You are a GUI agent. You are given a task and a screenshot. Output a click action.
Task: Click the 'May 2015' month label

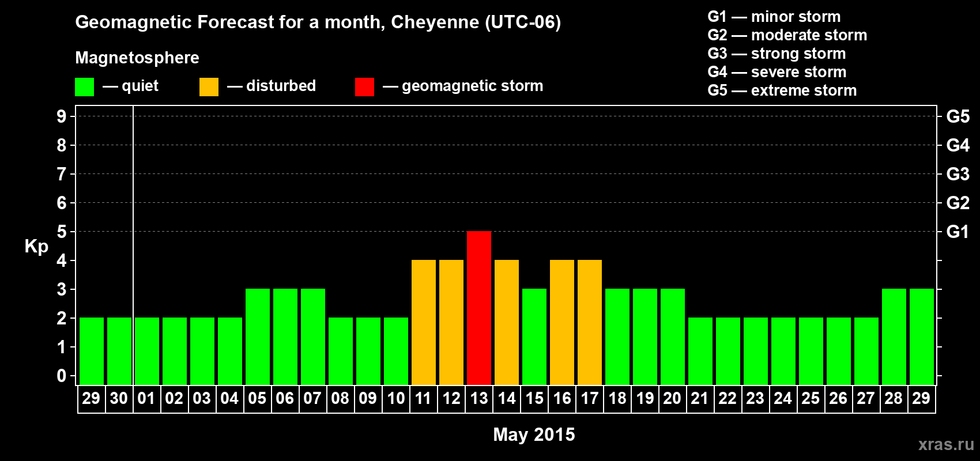(534, 434)
